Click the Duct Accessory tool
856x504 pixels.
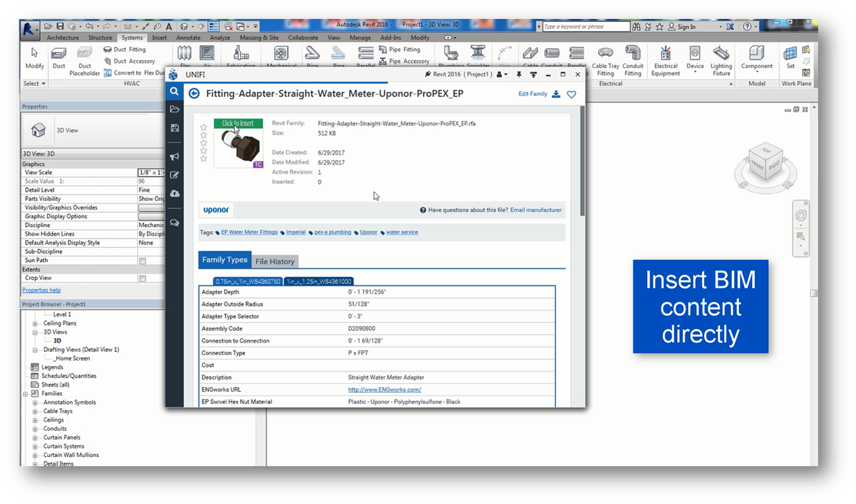129,61
